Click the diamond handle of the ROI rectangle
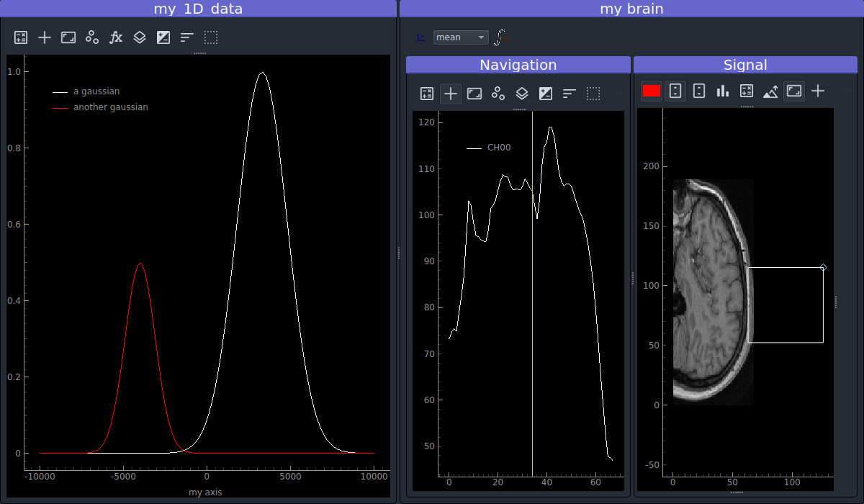The image size is (864, 504). [824, 268]
